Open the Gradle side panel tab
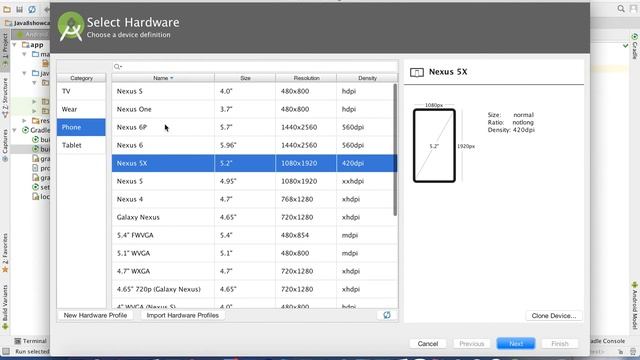 [635, 46]
